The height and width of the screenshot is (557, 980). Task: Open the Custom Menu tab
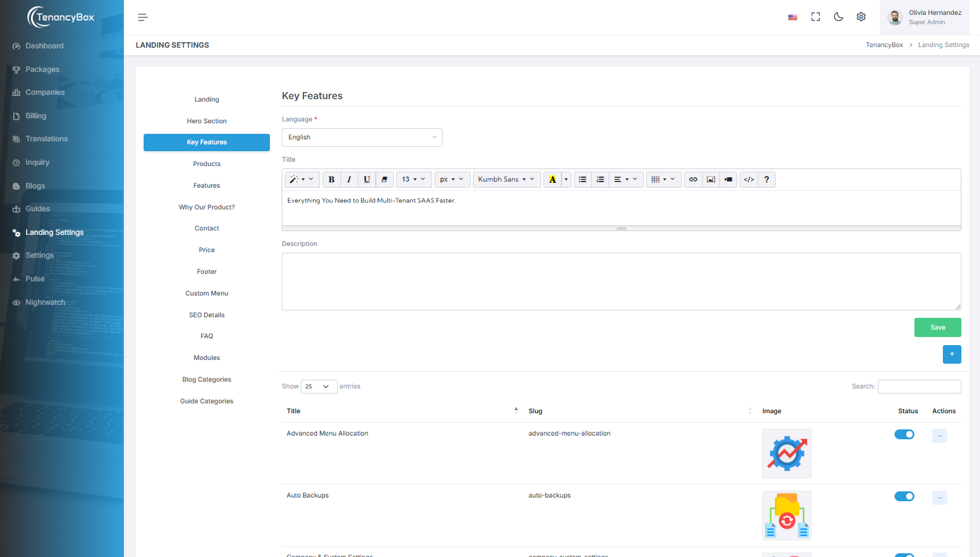pyautogui.click(x=207, y=294)
